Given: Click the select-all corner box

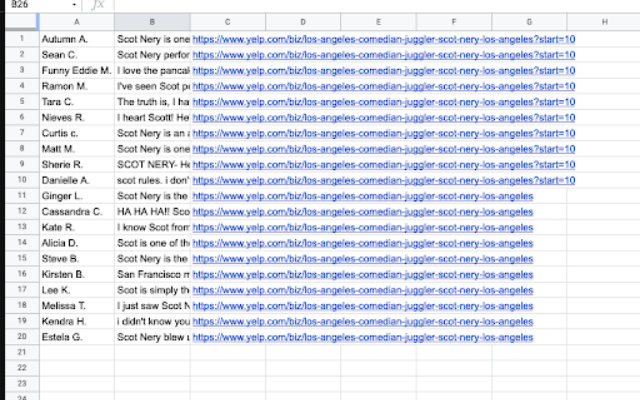Looking at the screenshot, I should (x=19, y=22).
